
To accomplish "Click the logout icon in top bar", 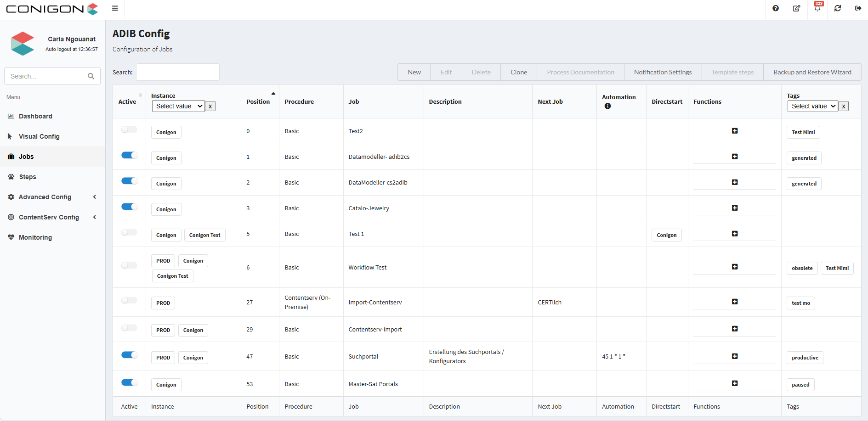I will pyautogui.click(x=858, y=8).
